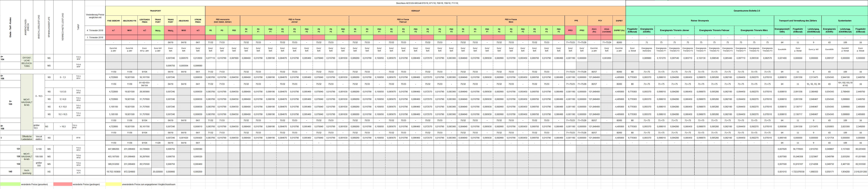Image resolution: width=868 pixels, height=189 pixels.
Task: Select the BTVE tariff cell
Action: point(78,138)
